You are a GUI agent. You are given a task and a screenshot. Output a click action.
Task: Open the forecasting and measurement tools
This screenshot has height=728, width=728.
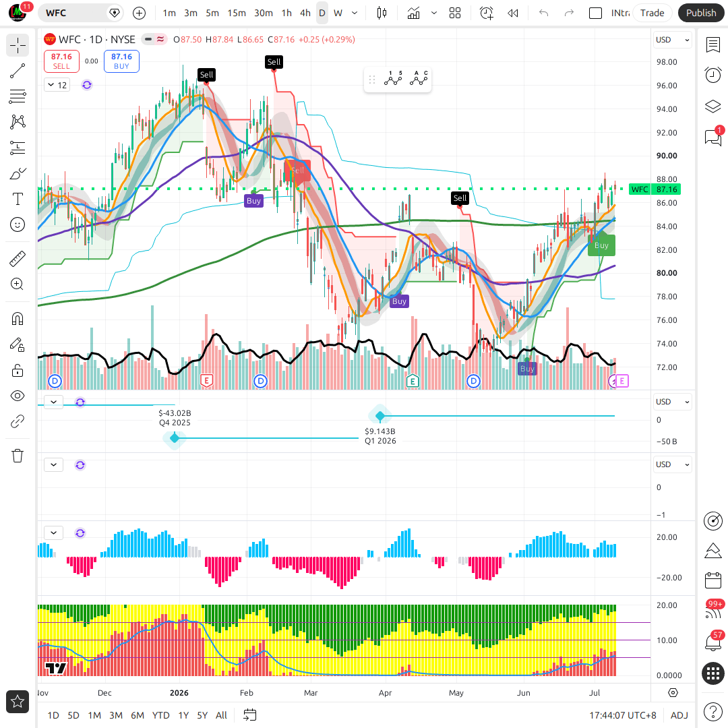click(x=18, y=148)
